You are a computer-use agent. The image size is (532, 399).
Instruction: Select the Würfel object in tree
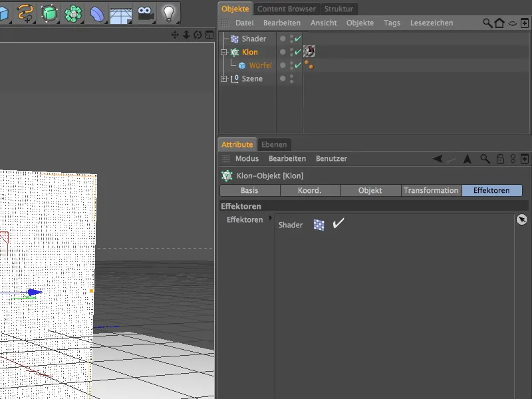[261, 65]
